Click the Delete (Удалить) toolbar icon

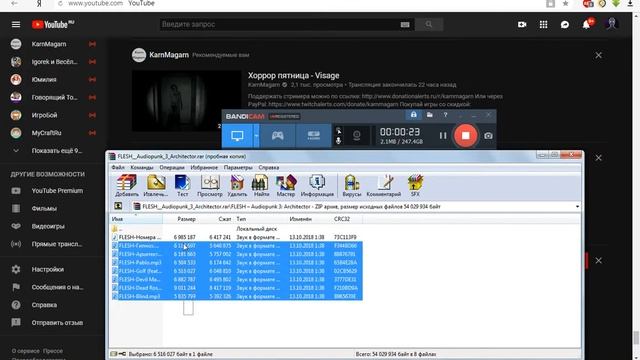click(237, 186)
